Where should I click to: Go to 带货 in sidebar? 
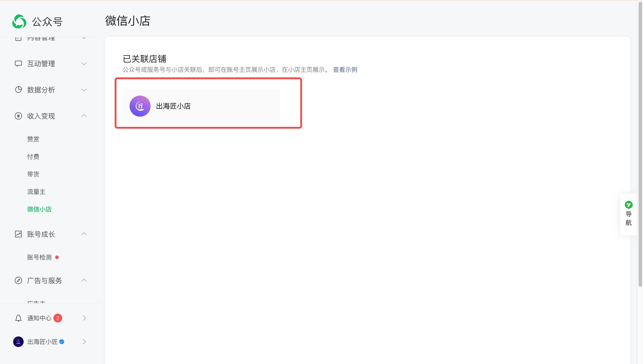click(x=33, y=174)
